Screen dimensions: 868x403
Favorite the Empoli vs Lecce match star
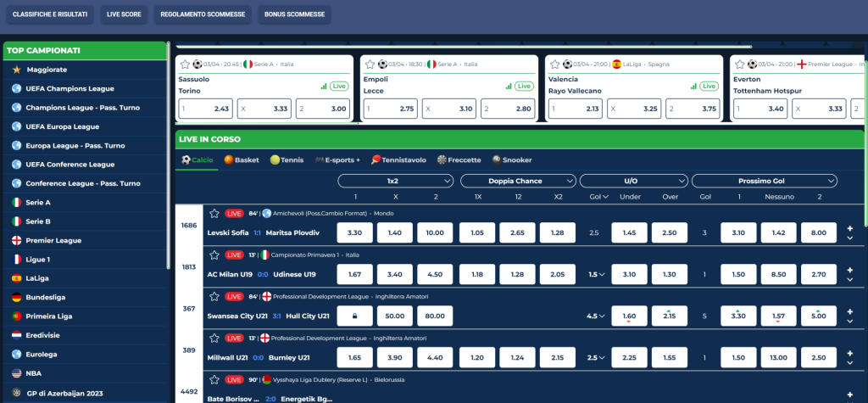(x=370, y=64)
